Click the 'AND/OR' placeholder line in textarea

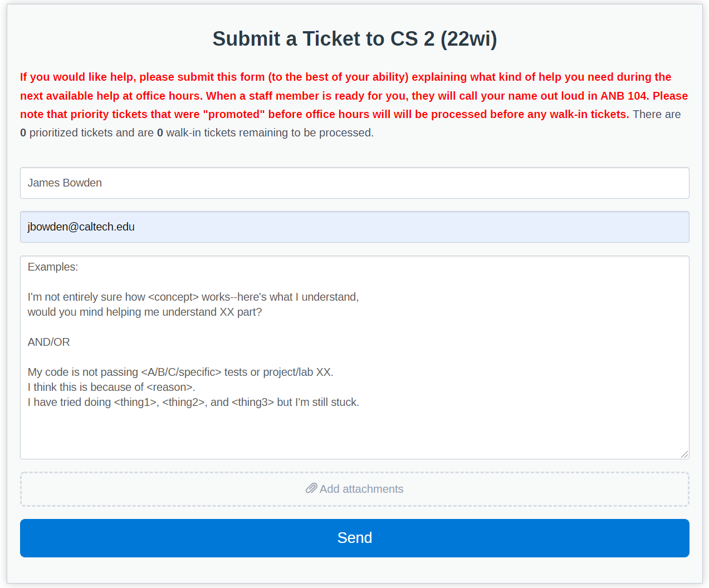[49, 342]
